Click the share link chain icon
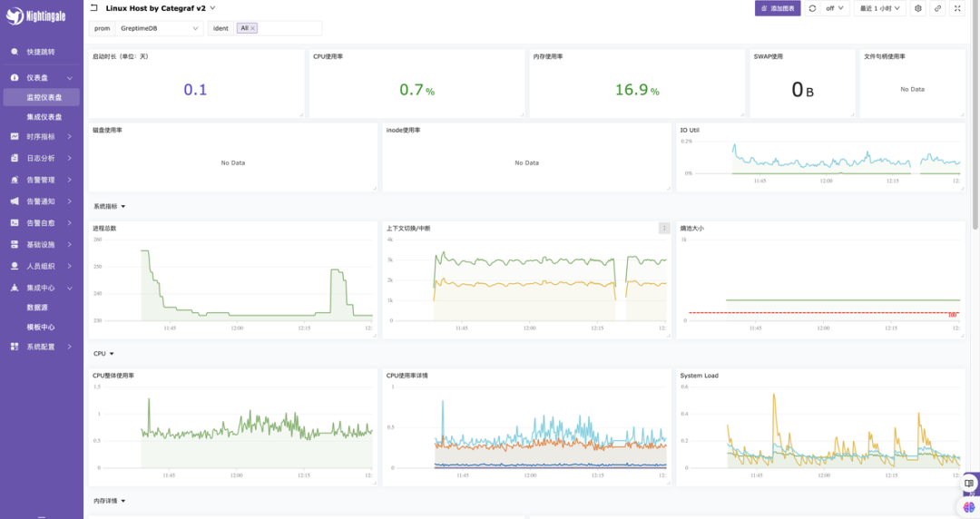The width and height of the screenshot is (980, 519). 937,8
